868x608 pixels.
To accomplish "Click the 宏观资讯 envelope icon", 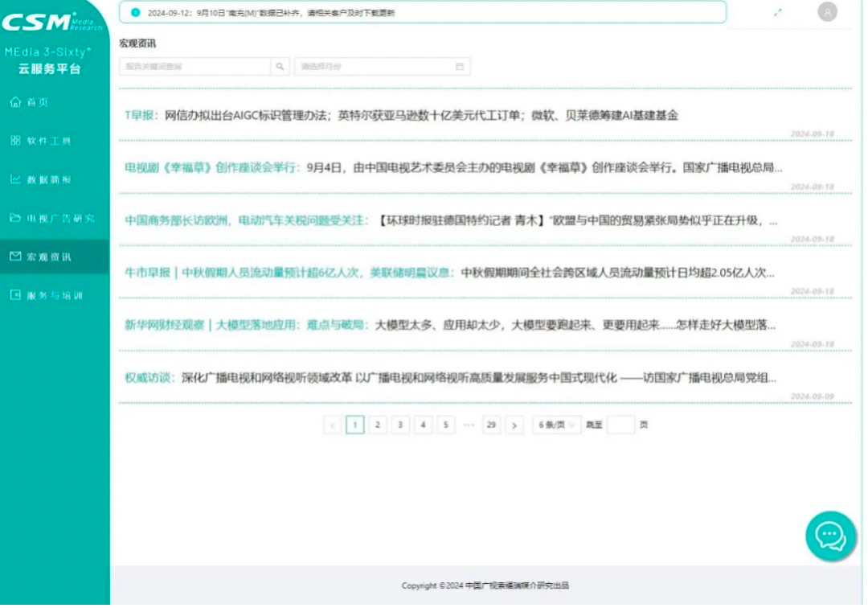I will (x=15, y=257).
